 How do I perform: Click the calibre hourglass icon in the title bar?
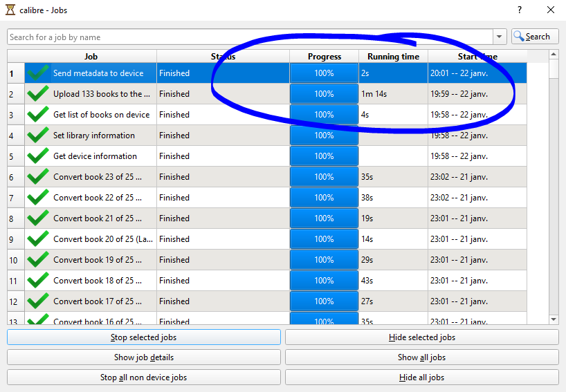[10, 10]
